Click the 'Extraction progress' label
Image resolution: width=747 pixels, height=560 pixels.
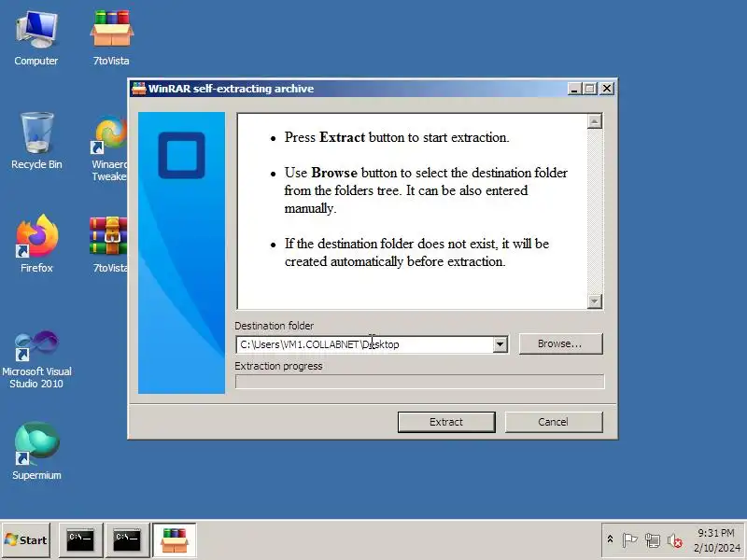(278, 366)
